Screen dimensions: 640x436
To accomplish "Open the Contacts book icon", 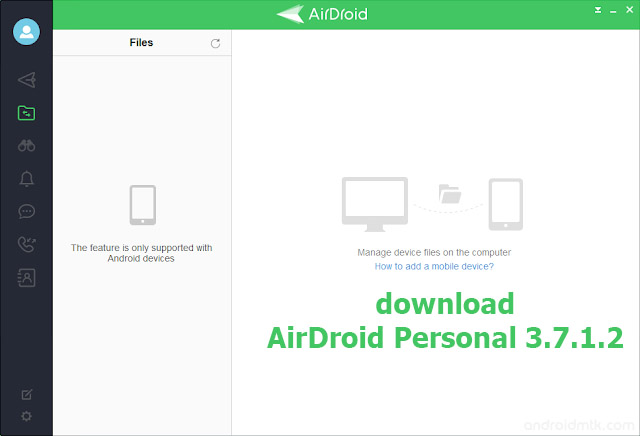I will point(27,278).
